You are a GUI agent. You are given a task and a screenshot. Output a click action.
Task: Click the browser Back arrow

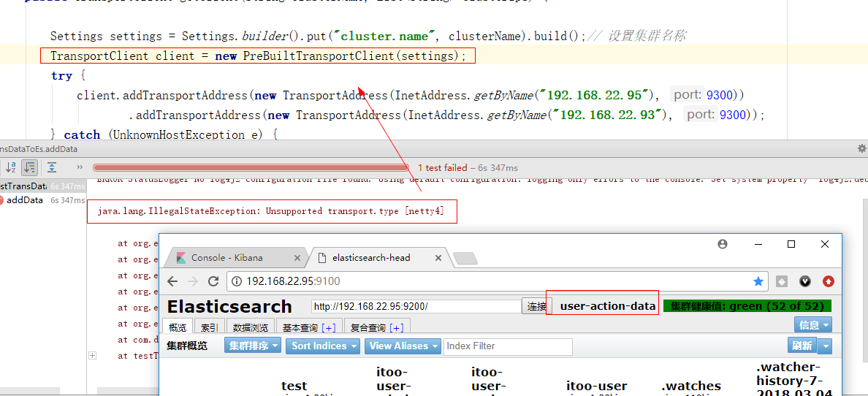(x=172, y=281)
